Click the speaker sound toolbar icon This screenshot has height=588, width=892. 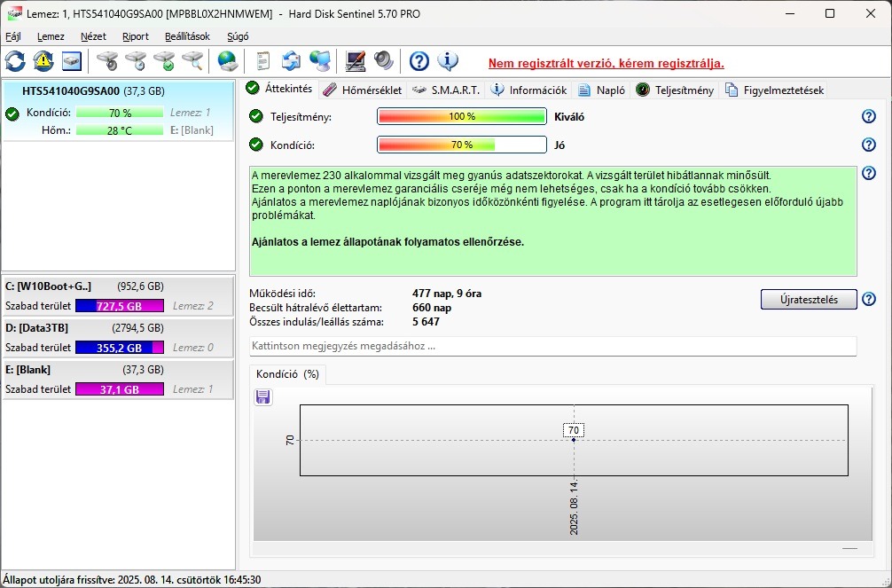tap(384, 61)
